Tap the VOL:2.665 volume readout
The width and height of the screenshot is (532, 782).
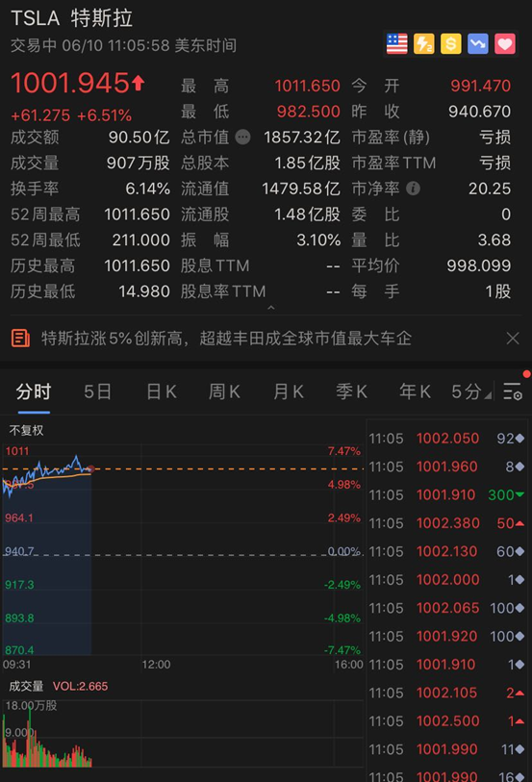pos(80,686)
